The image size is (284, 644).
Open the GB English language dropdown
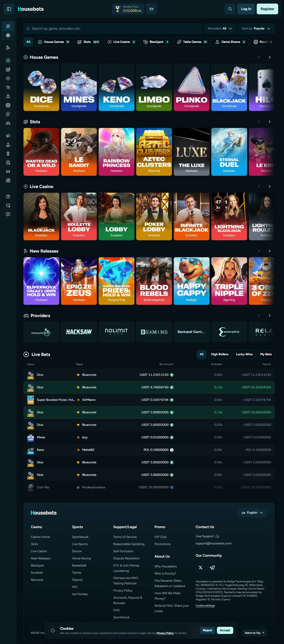pos(252,512)
